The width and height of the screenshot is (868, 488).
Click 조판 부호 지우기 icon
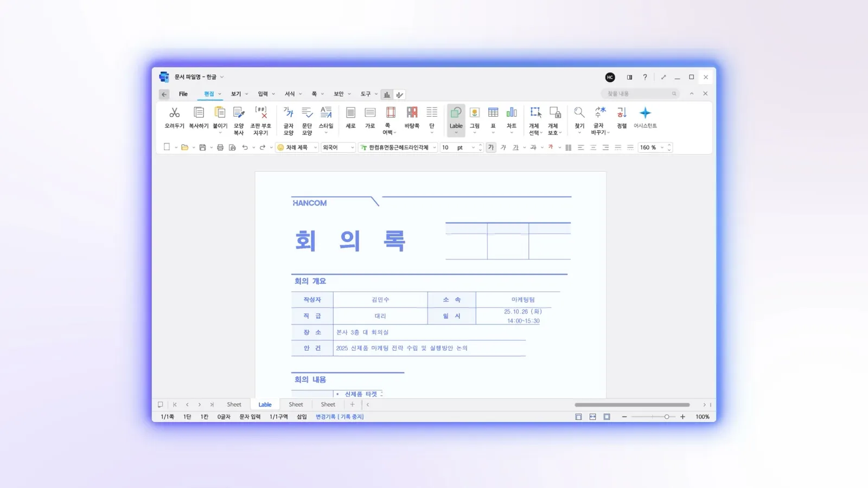[261, 112]
